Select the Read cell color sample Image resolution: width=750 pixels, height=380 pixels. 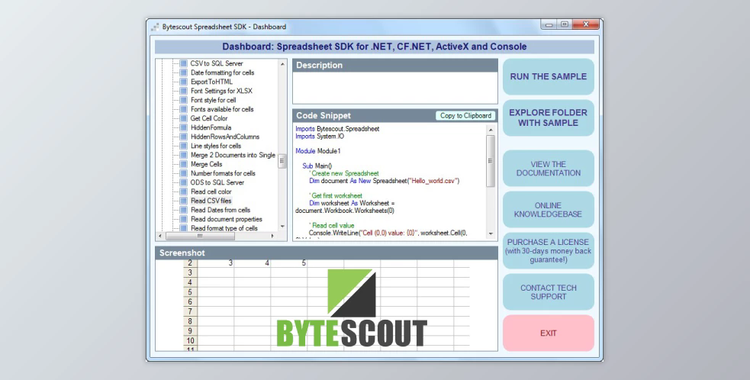(x=211, y=191)
